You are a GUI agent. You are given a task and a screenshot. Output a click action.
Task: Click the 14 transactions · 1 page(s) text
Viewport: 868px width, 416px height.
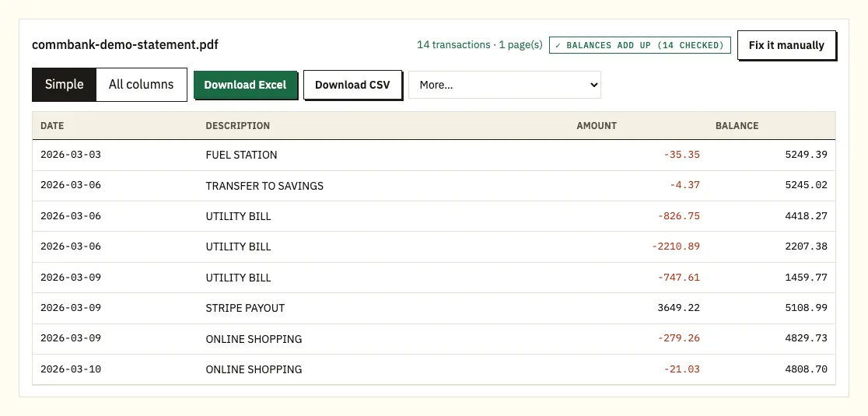479,45
